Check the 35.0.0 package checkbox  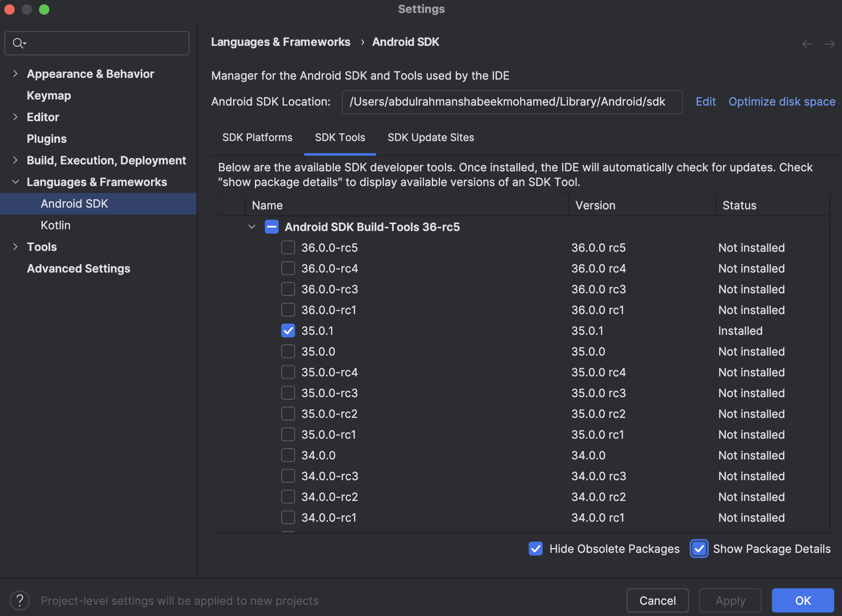[288, 351]
